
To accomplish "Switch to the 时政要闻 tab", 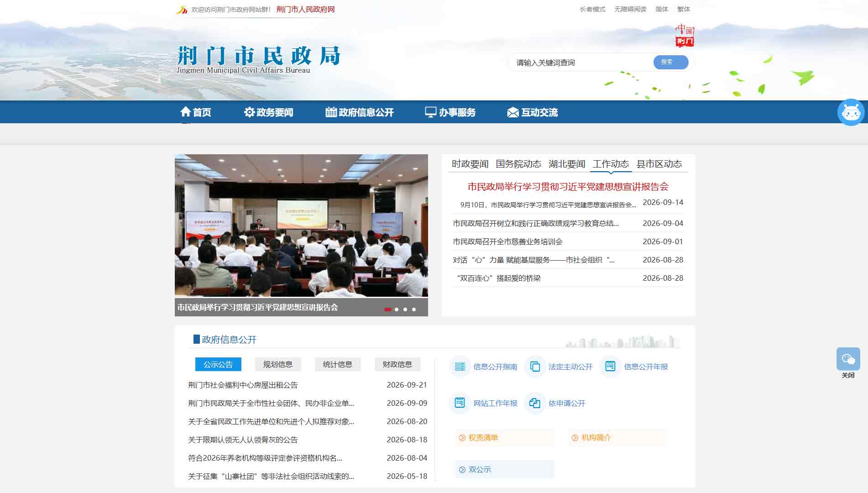I will click(470, 164).
